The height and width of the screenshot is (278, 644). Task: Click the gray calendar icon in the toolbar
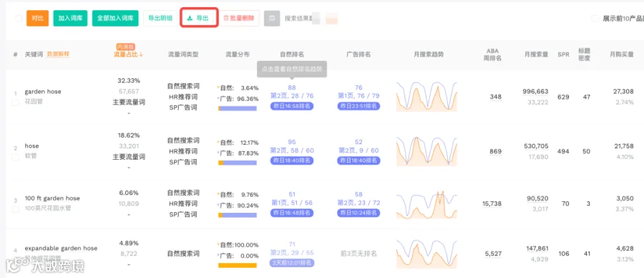tap(272, 19)
